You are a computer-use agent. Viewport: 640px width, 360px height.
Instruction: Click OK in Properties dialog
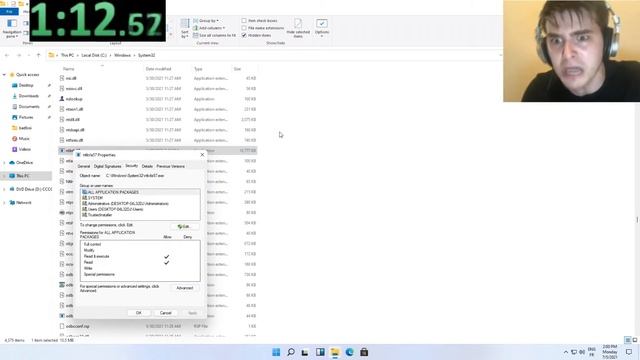point(138,313)
